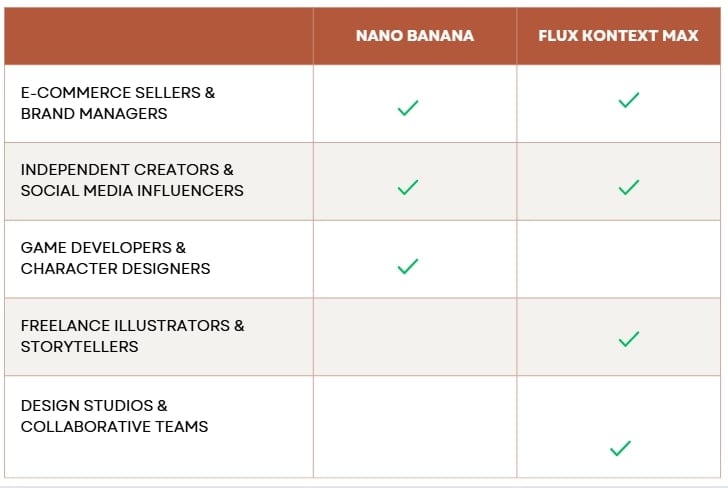Click the E-Commerce Sellers & Brand Managers label
Viewport: 728px width, 488px height.
[x=118, y=103]
